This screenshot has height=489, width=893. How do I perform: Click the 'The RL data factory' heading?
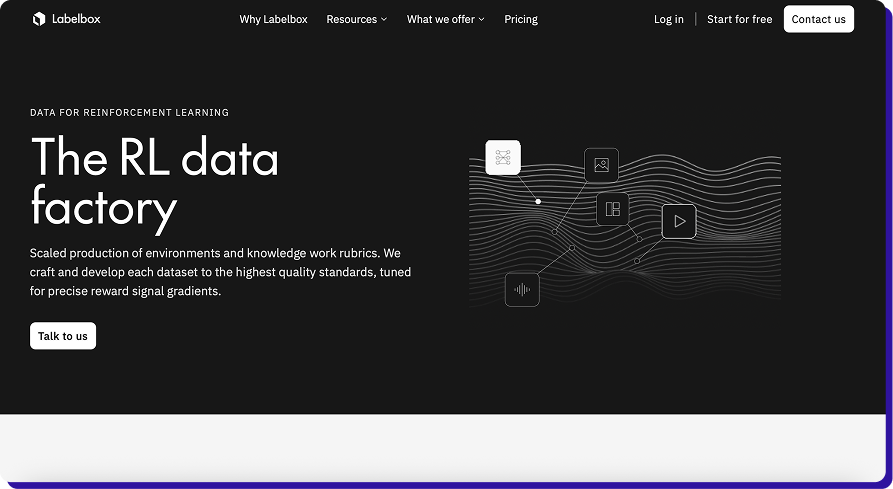[x=154, y=184]
